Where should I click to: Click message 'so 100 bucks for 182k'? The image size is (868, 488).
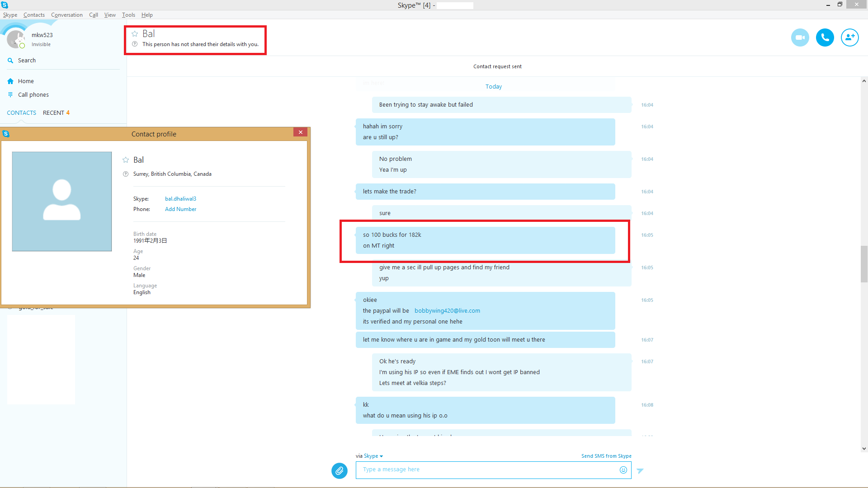click(x=392, y=235)
